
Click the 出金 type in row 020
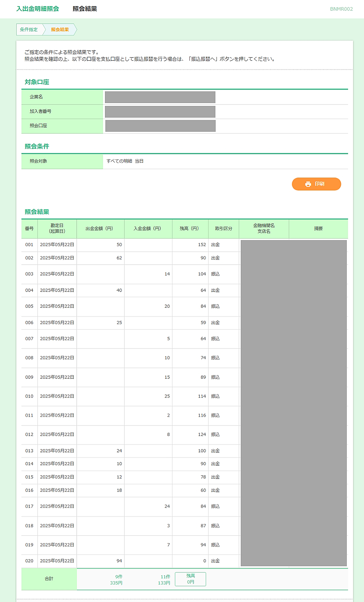pos(215,561)
